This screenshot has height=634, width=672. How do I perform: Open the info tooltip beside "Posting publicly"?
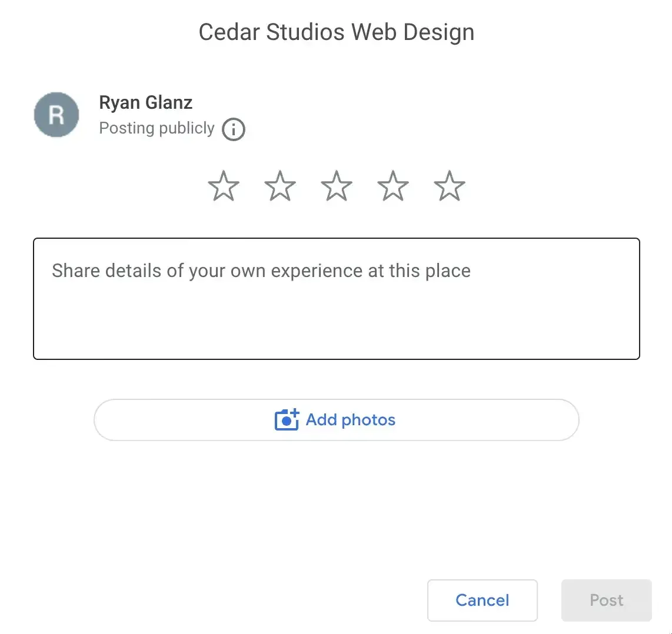click(234, 129)
